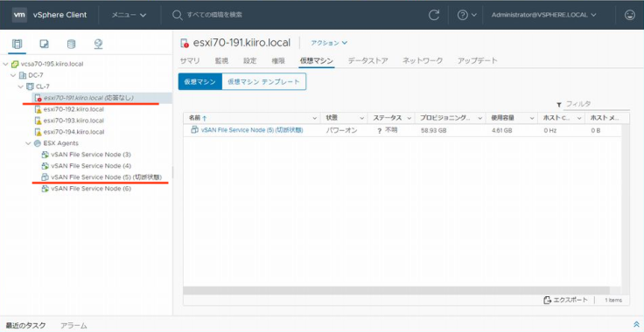Switch to the サマリ tab
Screen dimensions: 644x332
190,60
